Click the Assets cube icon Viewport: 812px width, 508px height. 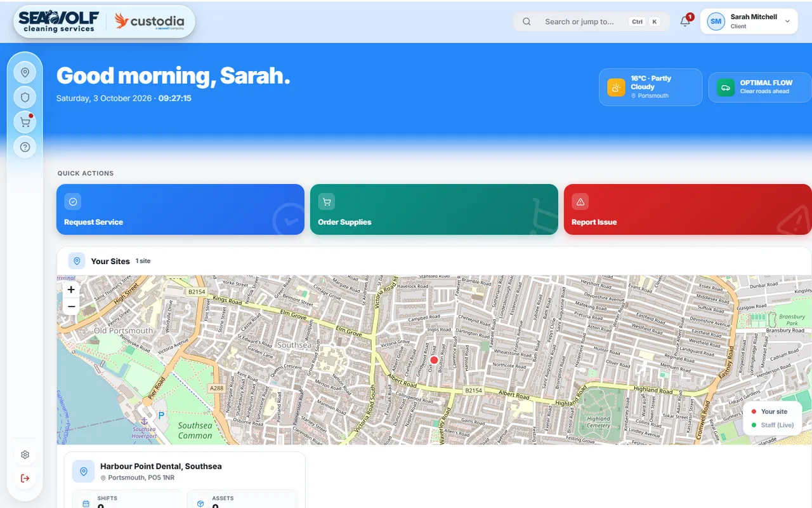200,504
